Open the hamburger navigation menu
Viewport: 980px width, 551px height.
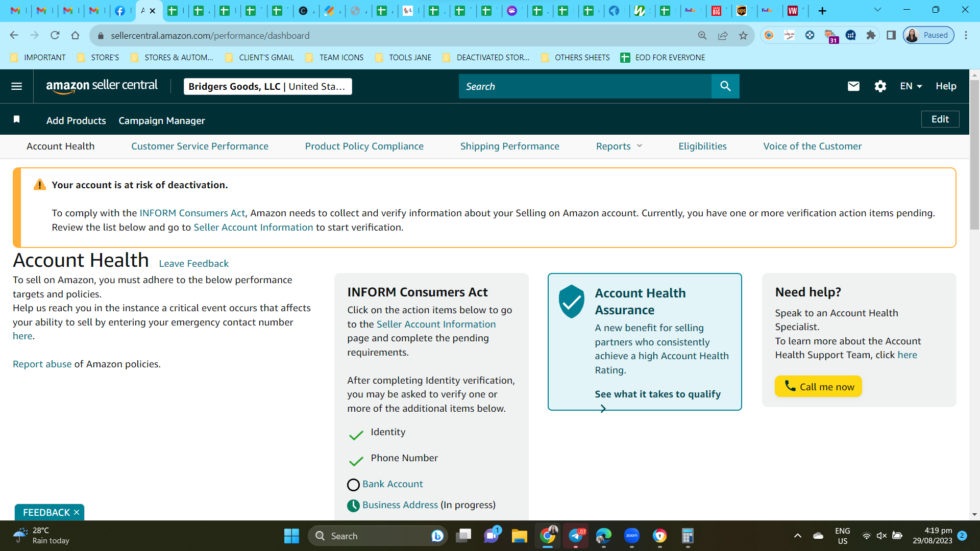point(16,86)
